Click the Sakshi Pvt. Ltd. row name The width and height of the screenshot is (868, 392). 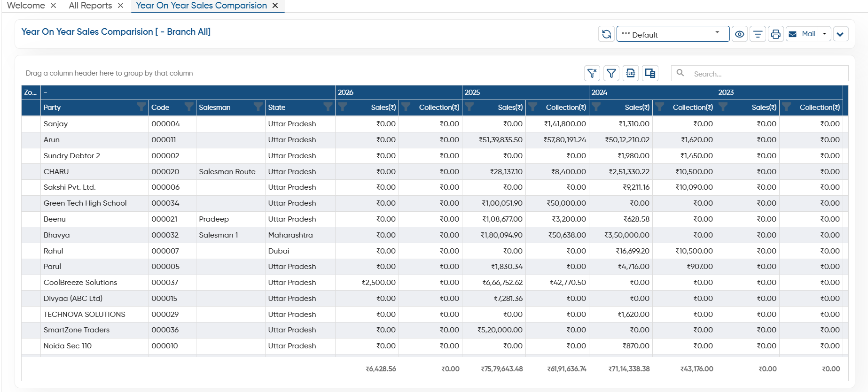70,187
